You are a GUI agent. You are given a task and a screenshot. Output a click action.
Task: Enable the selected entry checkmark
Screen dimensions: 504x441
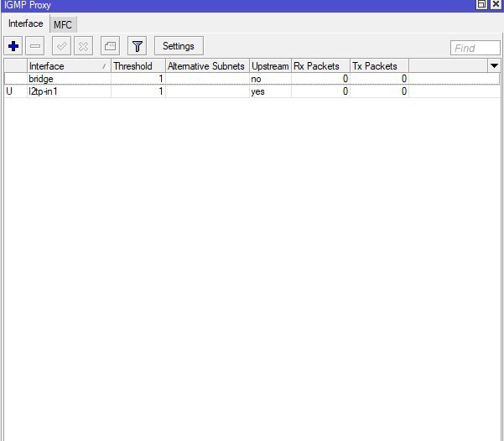point(61,46)
